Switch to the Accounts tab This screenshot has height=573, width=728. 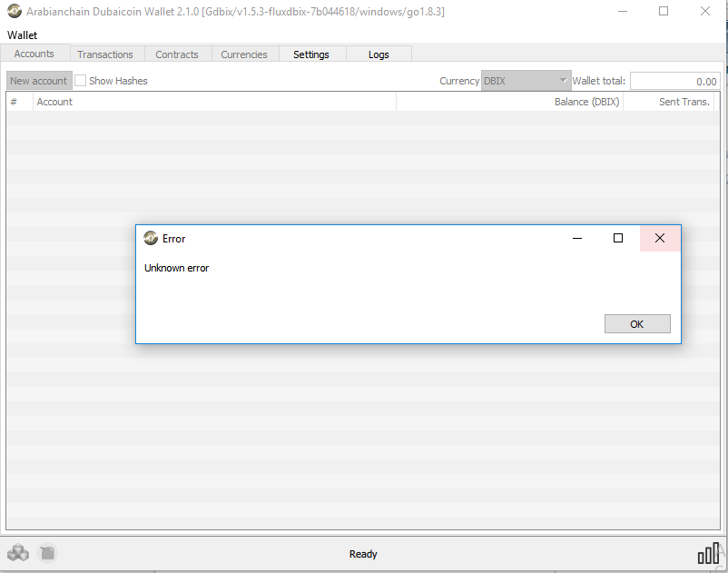[x=34, y=54]
